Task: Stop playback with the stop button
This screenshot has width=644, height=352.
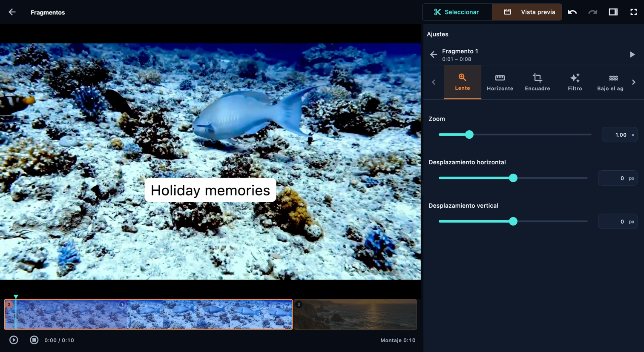Action: [x=34, y=340]
